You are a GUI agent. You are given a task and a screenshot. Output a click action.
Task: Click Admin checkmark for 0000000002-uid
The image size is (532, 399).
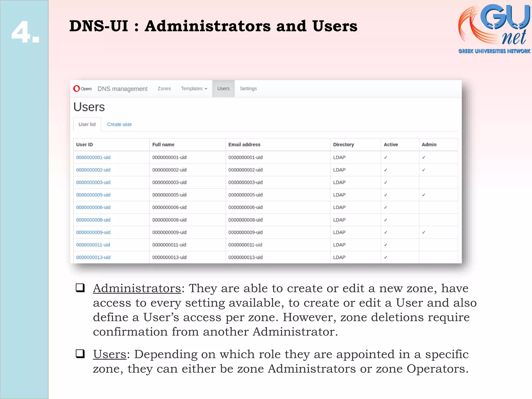(424, 170)
